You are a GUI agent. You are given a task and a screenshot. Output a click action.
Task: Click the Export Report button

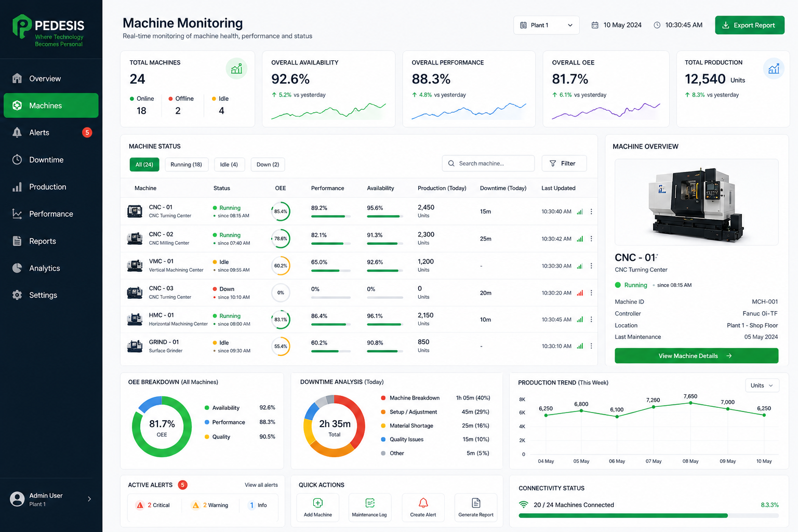pos(750,25)
